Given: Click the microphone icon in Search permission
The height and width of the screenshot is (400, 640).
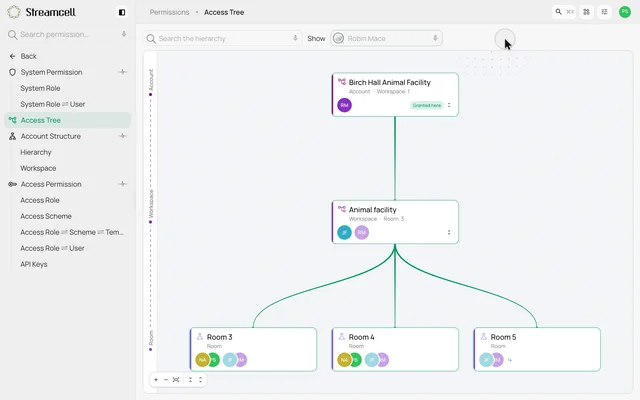Looking at the screenshot, I should [124, 34].
